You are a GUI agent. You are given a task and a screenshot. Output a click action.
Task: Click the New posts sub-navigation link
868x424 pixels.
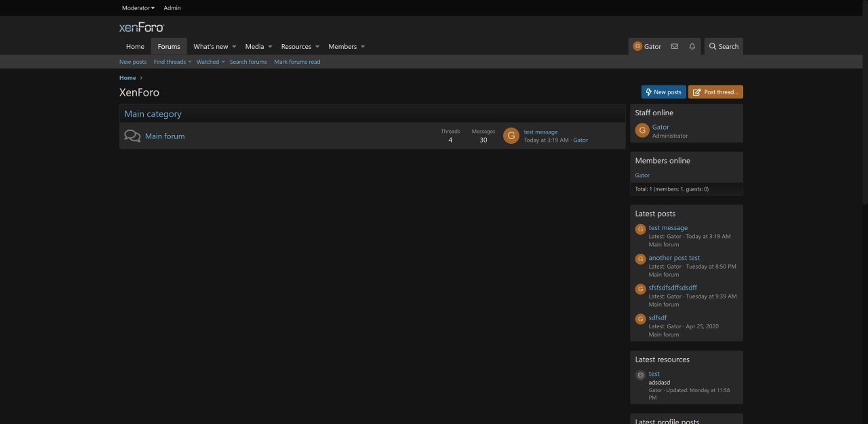point(133,62)
